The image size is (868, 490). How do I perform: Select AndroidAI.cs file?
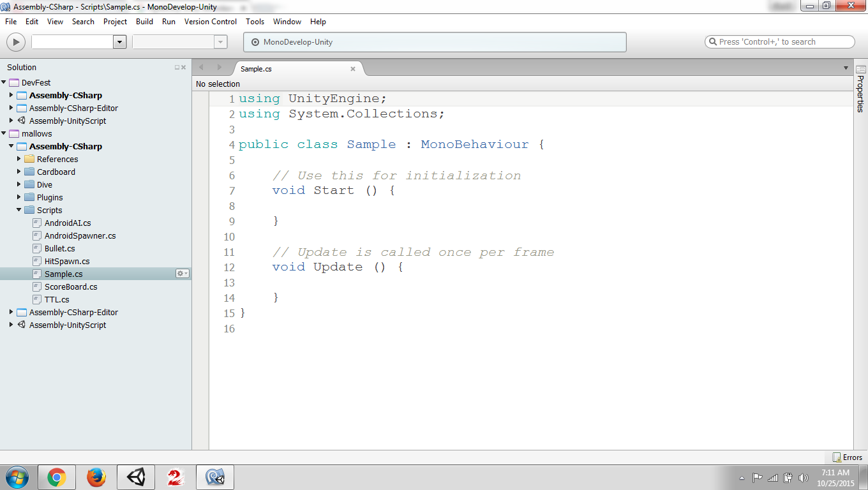(68, 223)
